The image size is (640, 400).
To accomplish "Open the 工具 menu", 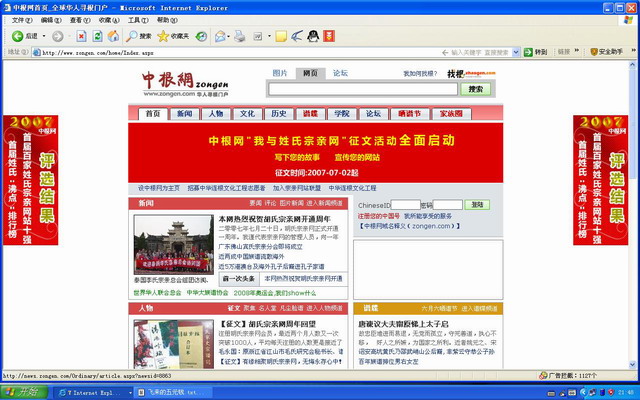I will [138, 20].
